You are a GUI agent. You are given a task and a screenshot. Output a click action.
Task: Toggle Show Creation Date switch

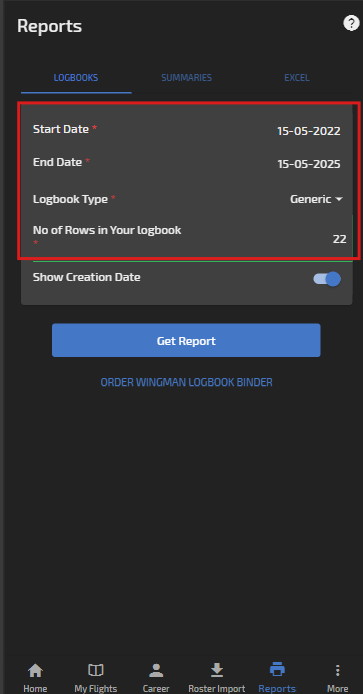(x=327, y=279)
